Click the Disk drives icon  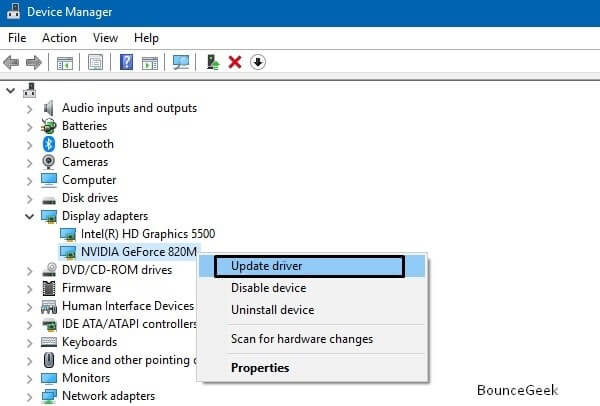49,200
